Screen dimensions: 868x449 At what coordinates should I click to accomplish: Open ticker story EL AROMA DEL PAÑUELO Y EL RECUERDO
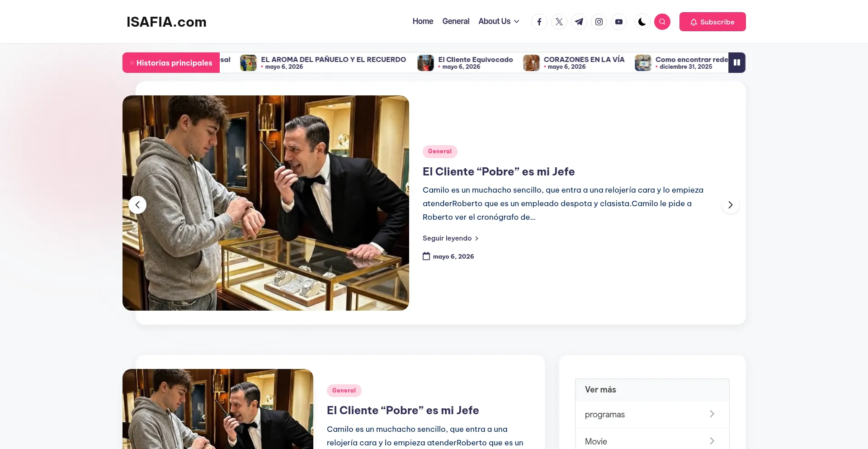pyautogui.click(x=333, y=59)
